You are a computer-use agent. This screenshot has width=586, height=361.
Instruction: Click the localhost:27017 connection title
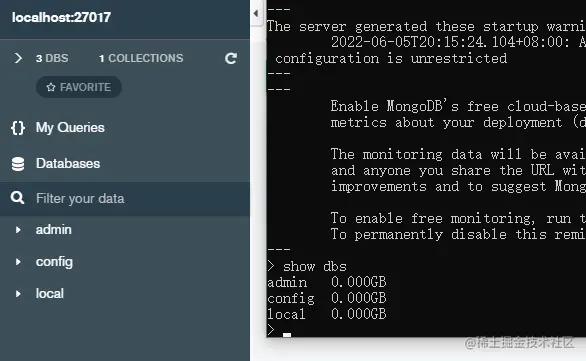point(61,17)
